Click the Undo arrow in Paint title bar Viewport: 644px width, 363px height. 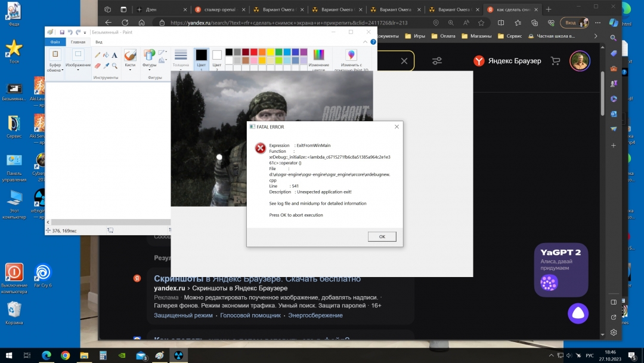[70, 32]
